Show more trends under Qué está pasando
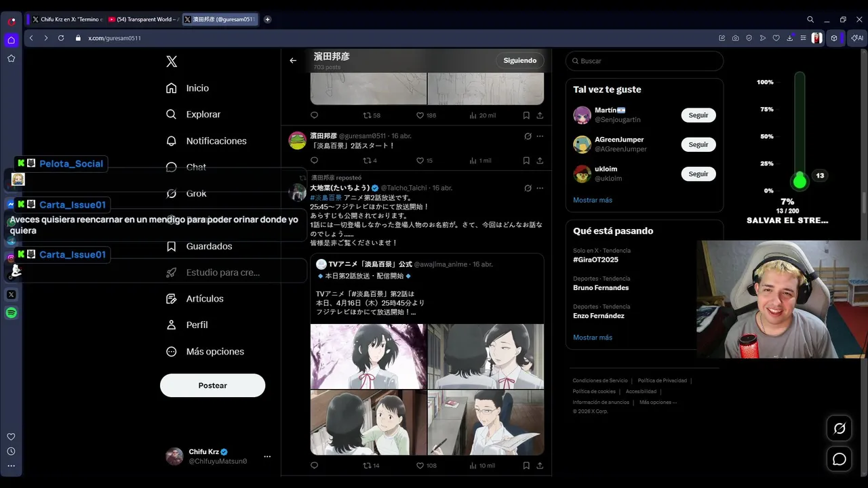868x488 pixels. click(x=593, y=338)
